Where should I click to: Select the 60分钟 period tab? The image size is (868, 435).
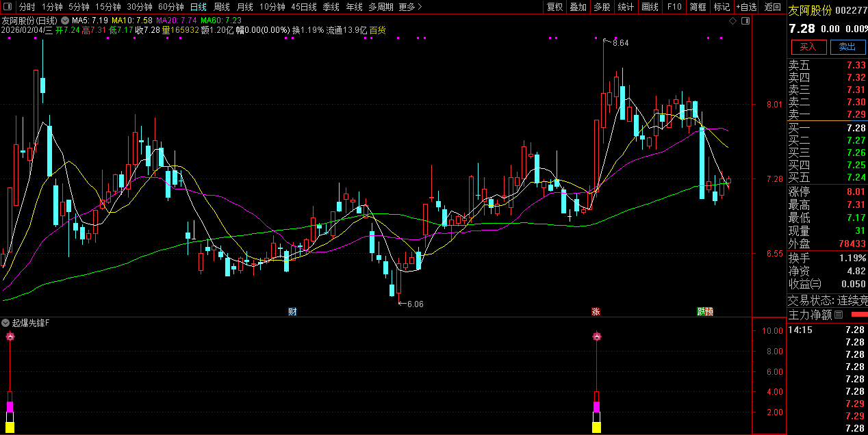click(x=170, y=7)
